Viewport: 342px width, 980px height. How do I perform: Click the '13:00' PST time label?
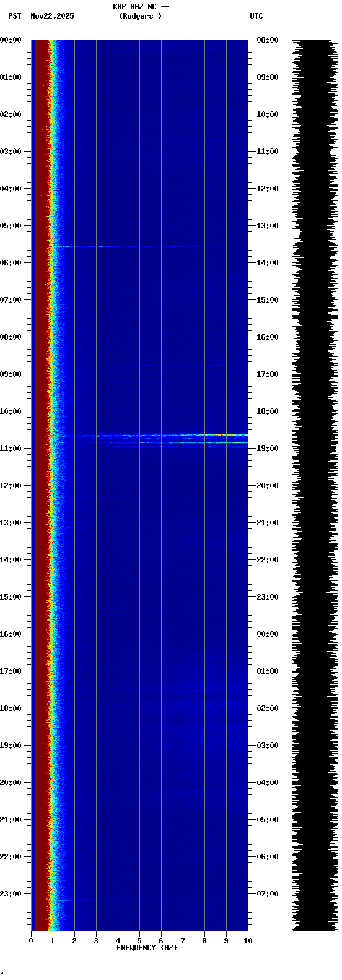(11, 523)
